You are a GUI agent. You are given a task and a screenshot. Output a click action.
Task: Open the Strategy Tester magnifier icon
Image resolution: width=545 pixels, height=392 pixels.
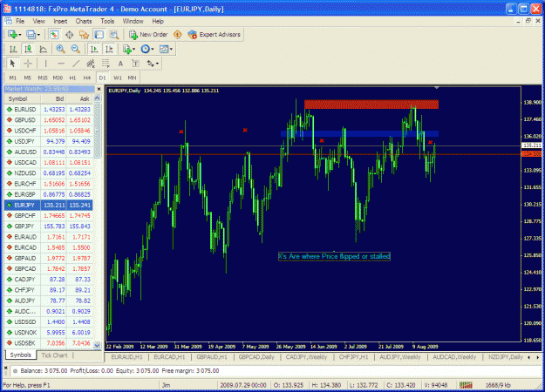pyautogui.click(x=114, y=34)
